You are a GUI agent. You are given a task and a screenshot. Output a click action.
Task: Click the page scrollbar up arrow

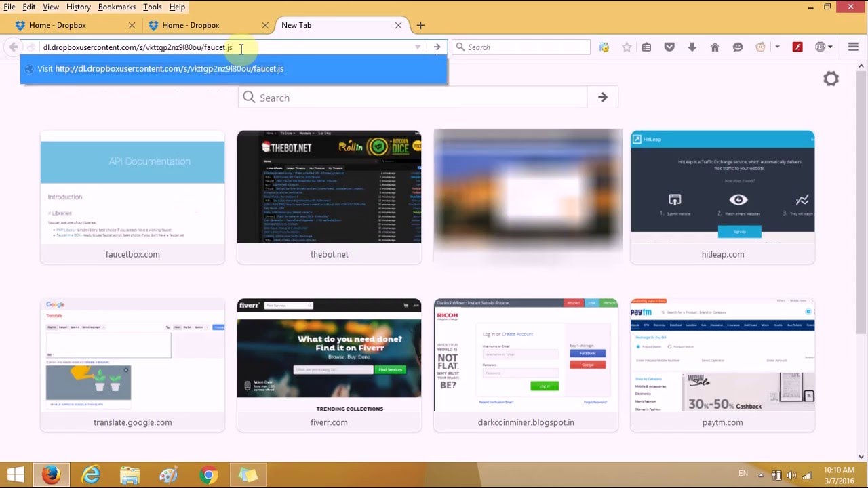[862, 66]
